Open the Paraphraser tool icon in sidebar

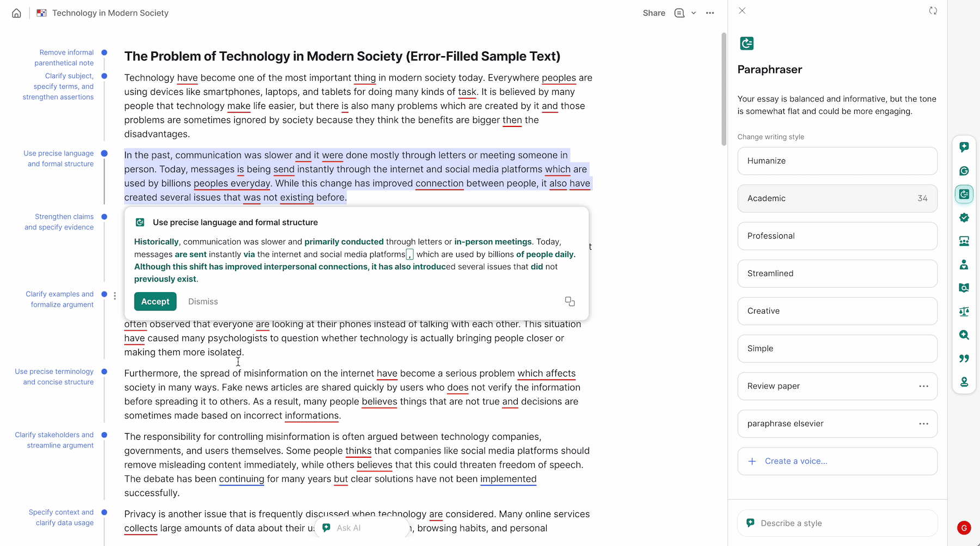pyautogui.click(x=964, y=194)
